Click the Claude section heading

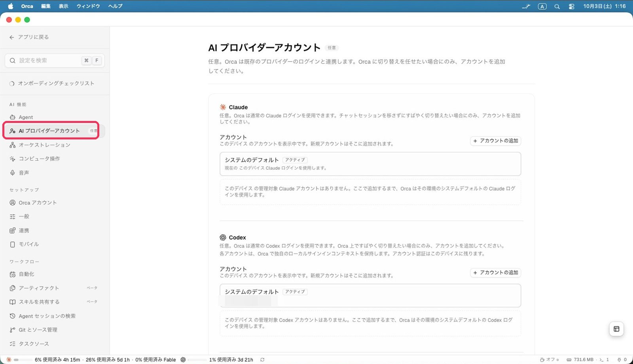tap(238, 107)
